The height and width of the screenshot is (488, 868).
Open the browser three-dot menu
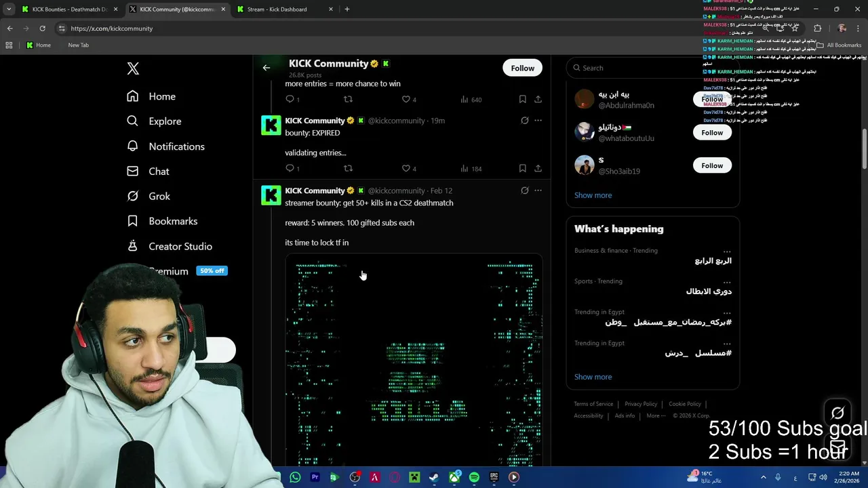pyautogui.click(x=859, y=28)
